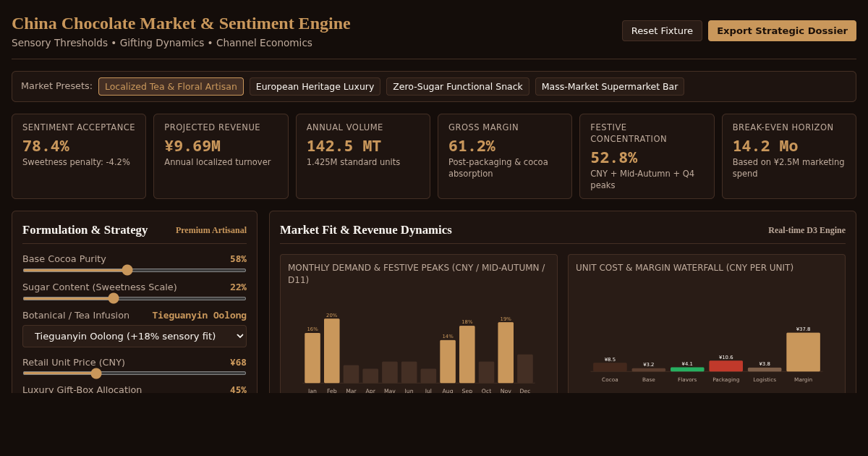
Task: Click the Tieguanyin Oolong value text
Action: (200, 316)
